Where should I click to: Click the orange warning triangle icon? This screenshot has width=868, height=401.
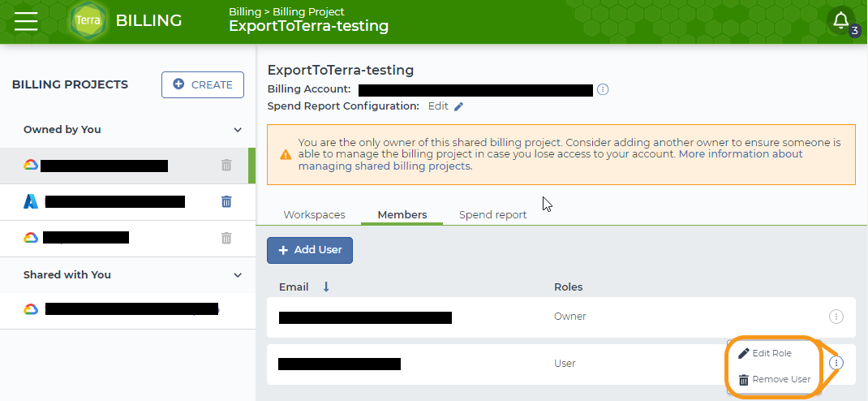pyautogui.click(x=285, y=154)
